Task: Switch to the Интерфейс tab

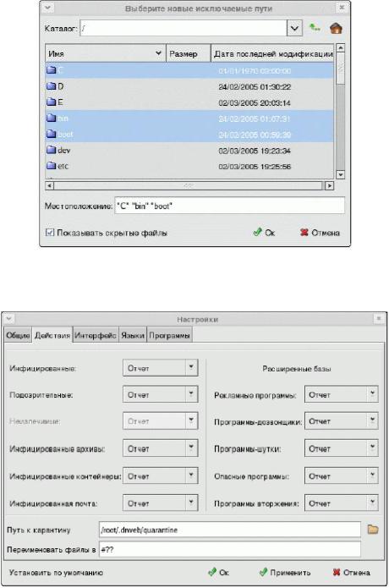Action: 96,335
